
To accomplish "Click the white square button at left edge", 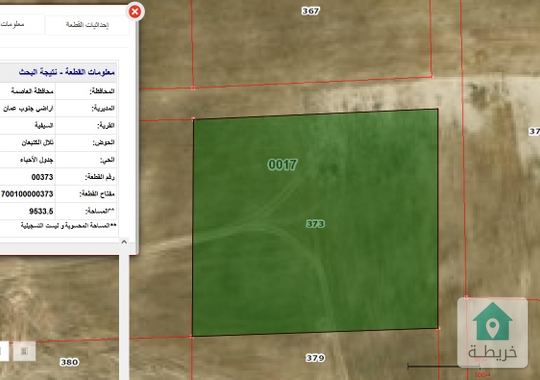I will (4, 351).
